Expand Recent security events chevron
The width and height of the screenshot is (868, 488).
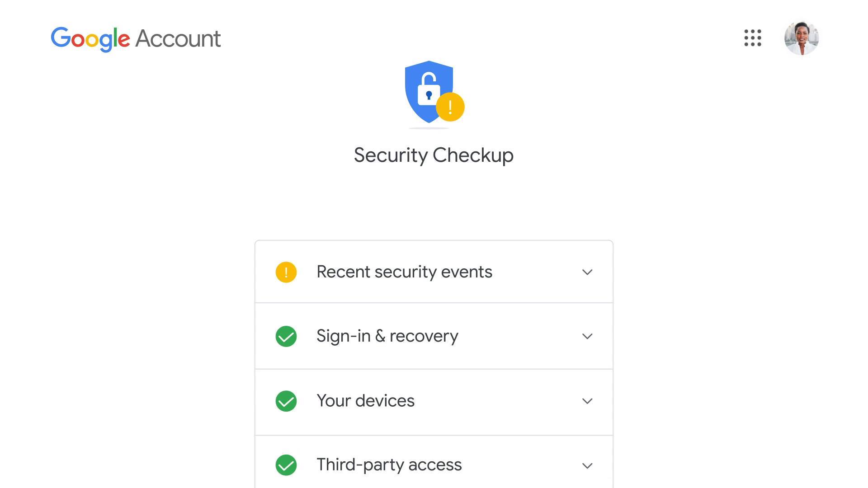tap(587, 272)
